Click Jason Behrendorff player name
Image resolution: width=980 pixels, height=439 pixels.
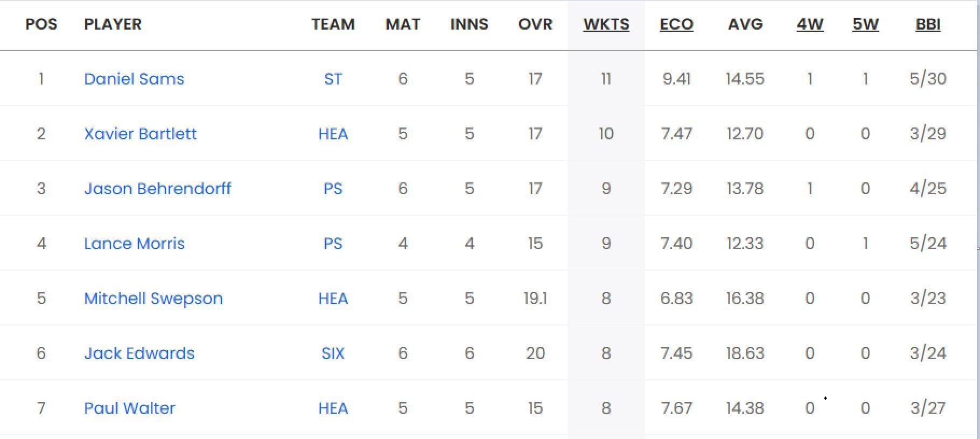pyautogui.click(x=157, y=189)
